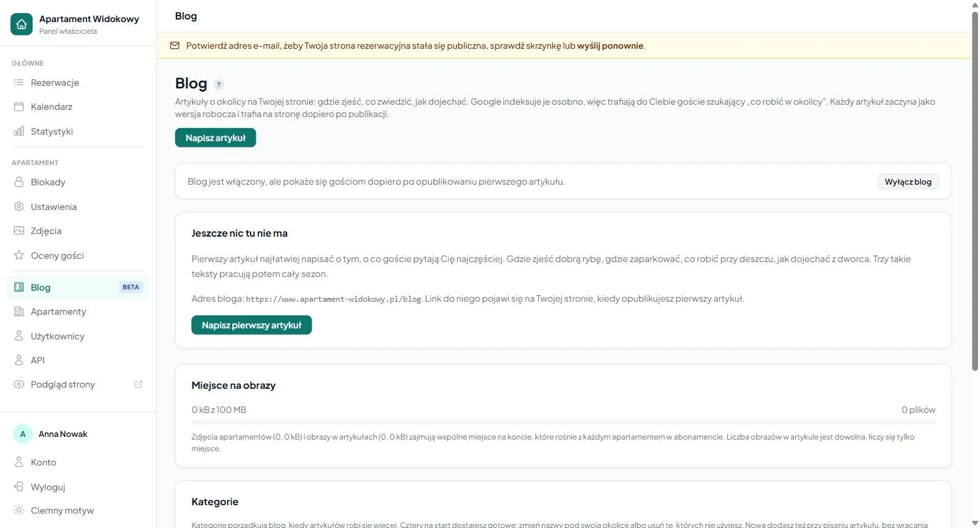Click the Kalendarz calendar icon
This screenshot has width=980, height=528.
(x=19, y=107)
